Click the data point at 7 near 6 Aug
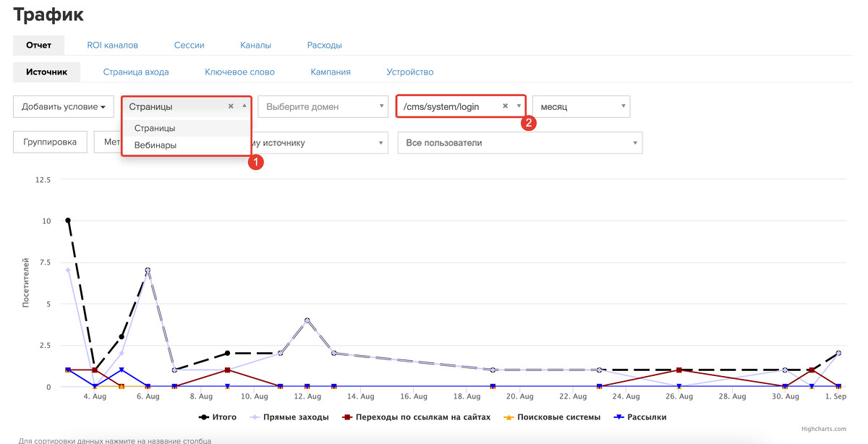Image resolution: width=868 pixels, height=444 pixels. [148, 270]
